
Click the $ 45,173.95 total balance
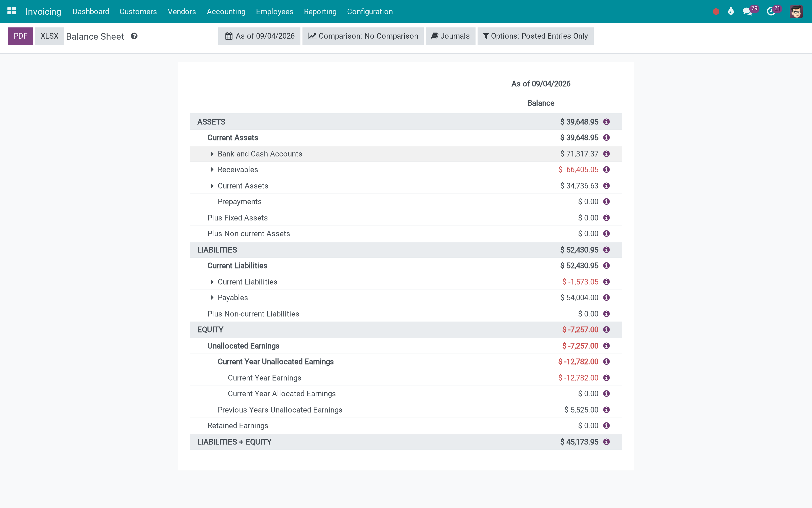[579, 441]
